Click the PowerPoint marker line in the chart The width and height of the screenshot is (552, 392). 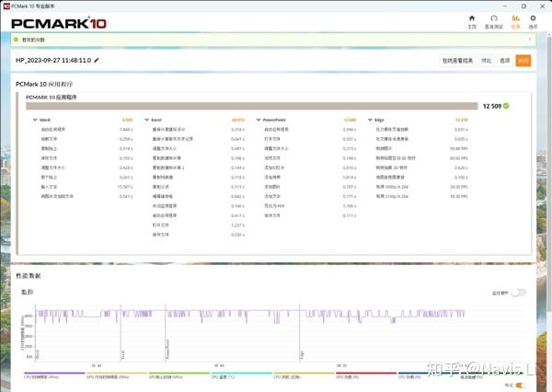pos(165,333)
